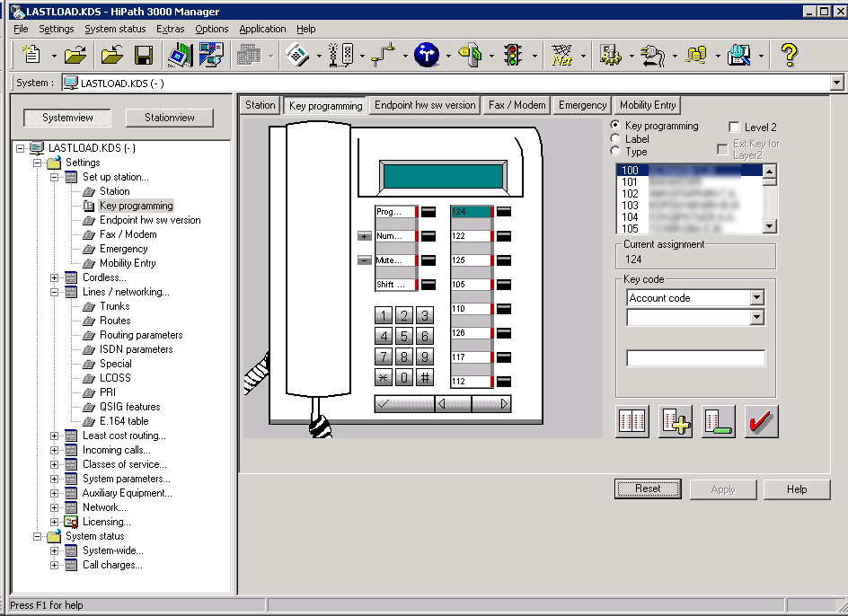Viewport: 848px width, 616px height.
Task: Click the stacked coins toolbar icon
Action: [x=696, y=55]
